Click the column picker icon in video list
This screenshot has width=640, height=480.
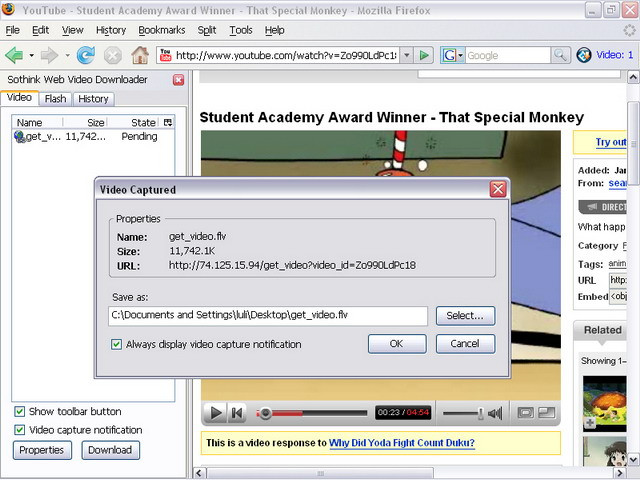tap(168, 122)
